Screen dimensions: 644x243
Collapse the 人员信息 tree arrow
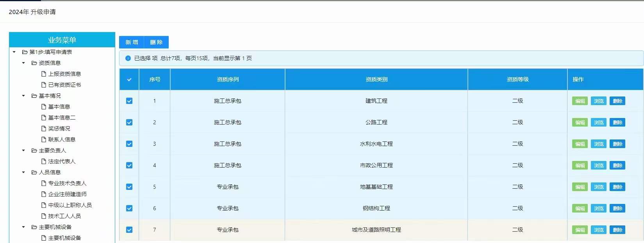point(23,172)
